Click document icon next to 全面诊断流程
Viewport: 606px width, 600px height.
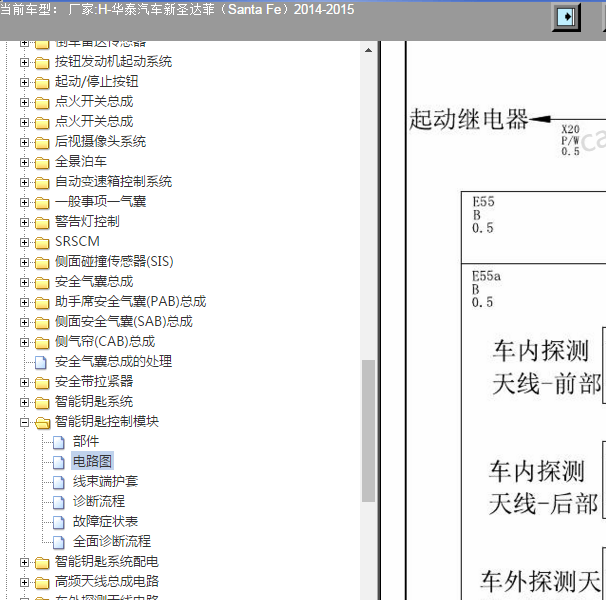(58, 542)
